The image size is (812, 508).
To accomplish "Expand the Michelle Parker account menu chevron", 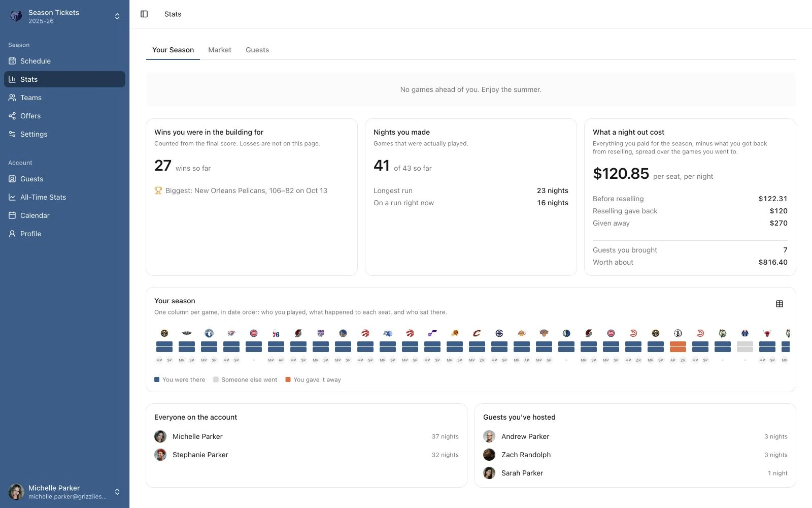I will [x=117, y=492].
